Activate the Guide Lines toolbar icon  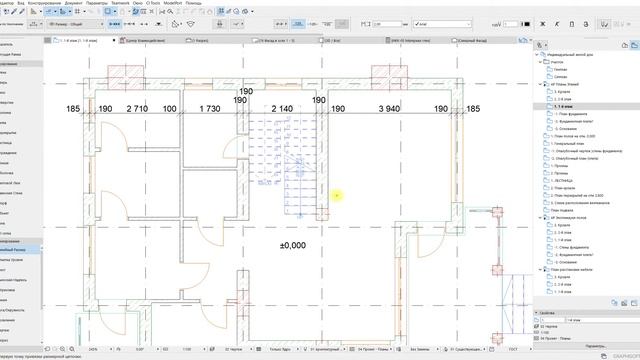click(49, 11)
